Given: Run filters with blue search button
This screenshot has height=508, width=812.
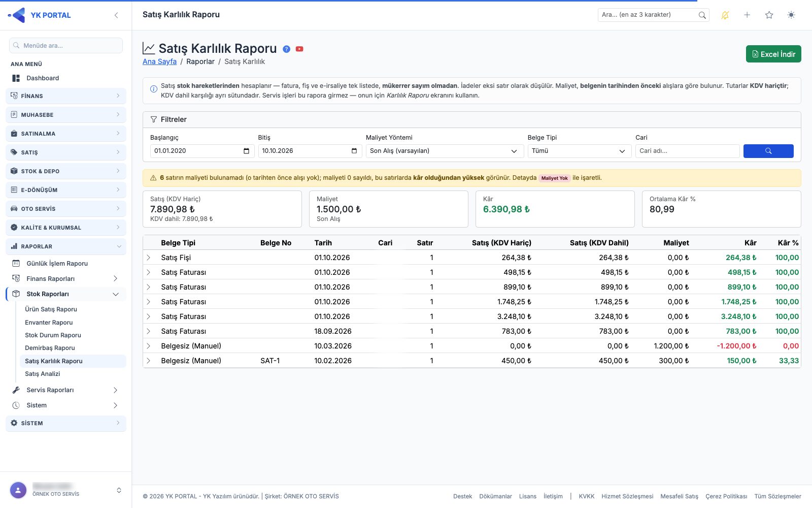Looking at the screenshot, I should click(x=768, y=151).
